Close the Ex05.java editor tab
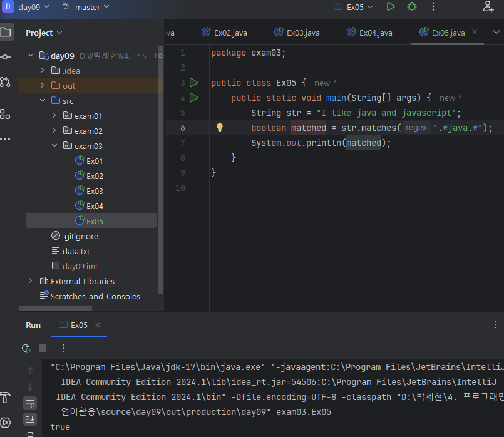The image size is (504, 437). 475,33
